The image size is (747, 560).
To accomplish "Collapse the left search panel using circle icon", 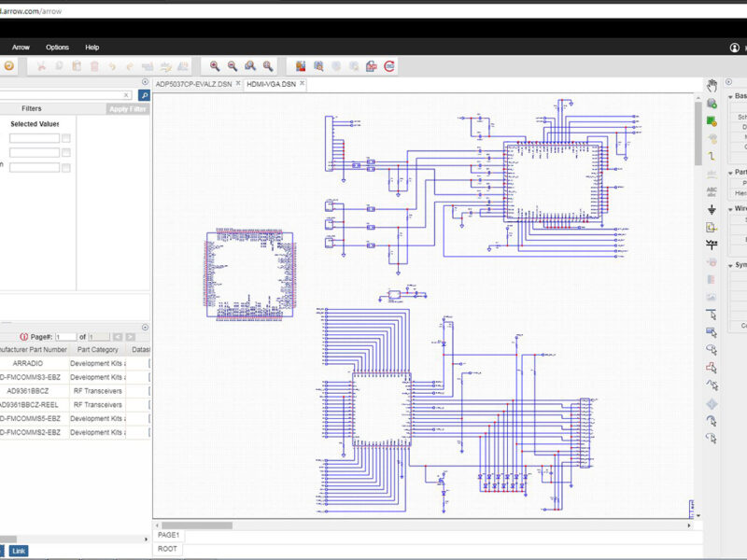I will click(x=145, y=82).
